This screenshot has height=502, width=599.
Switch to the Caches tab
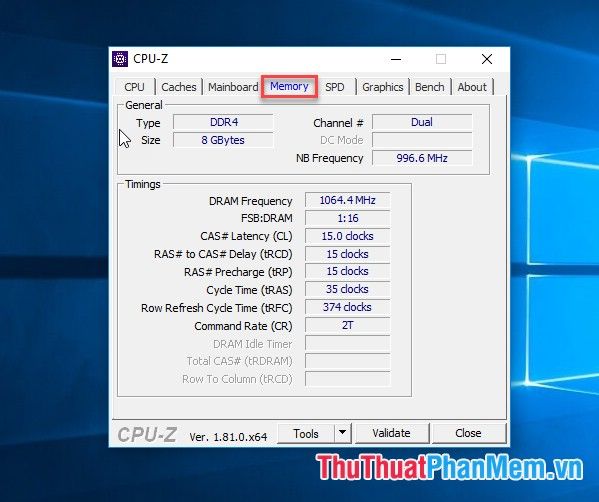pyautogui.click(x=179, y=87)
